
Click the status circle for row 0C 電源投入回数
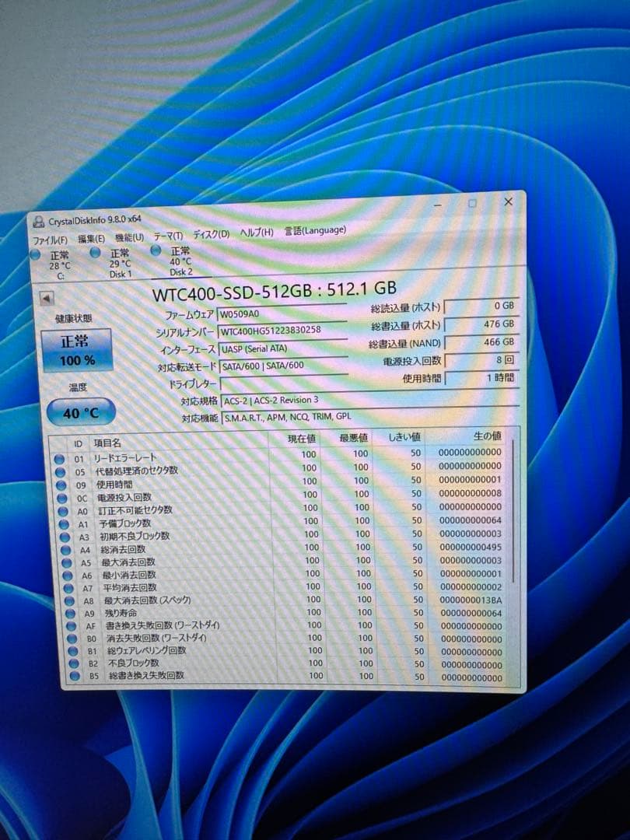pos(62,499)
